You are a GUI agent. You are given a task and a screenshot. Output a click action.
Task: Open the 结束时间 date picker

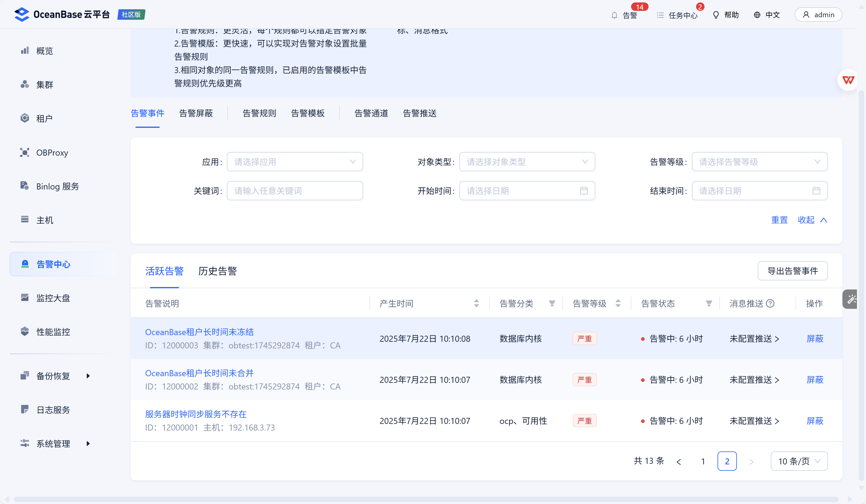(x=760, y=191)
